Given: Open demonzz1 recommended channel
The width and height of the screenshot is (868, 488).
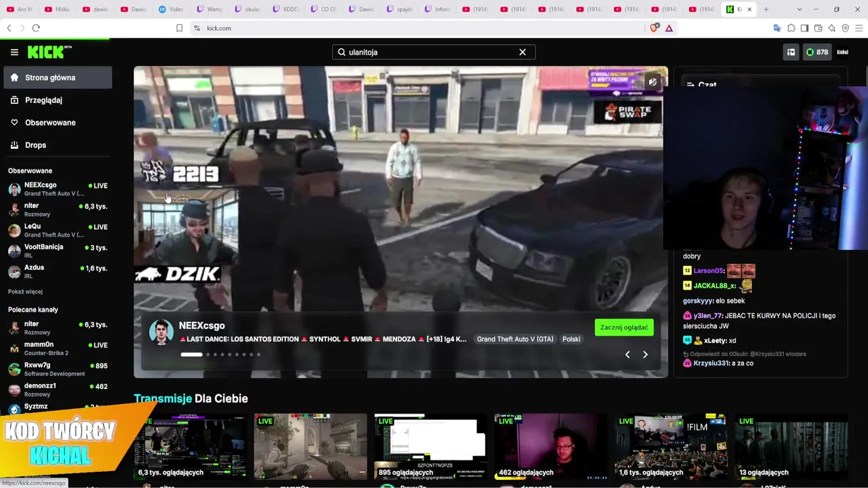Looking at the screenshot, I should (58, 390).
